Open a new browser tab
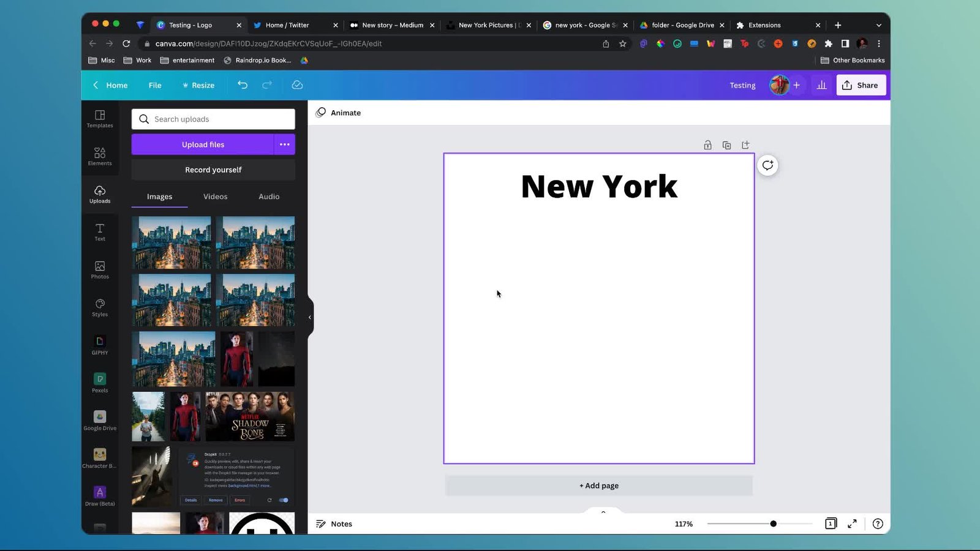 [x=838, y=25]
